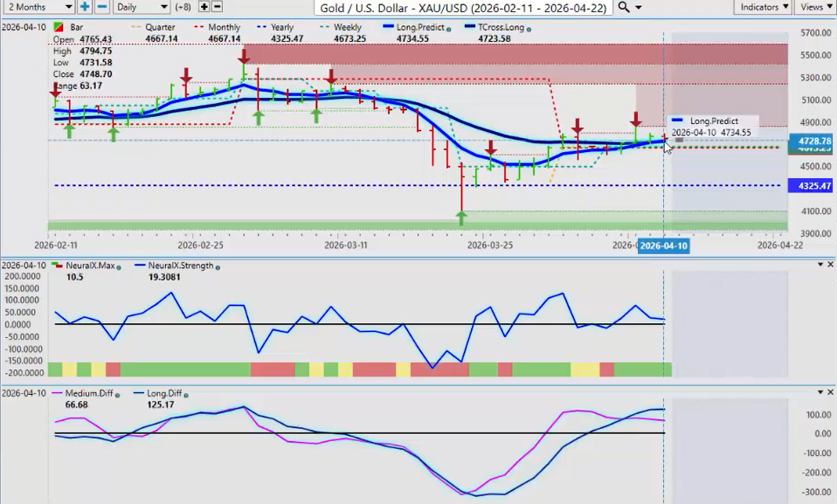Screen dimensions: 837x504
Task: Click the highlighted 2026-04-10 date marker
Action: (x=663, y=246)
